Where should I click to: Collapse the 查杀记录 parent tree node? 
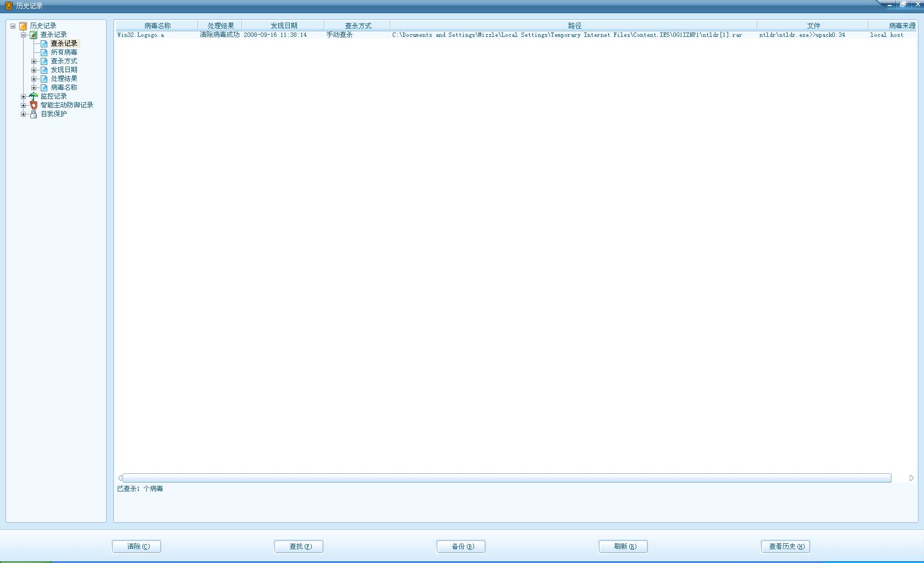[24, 35]
